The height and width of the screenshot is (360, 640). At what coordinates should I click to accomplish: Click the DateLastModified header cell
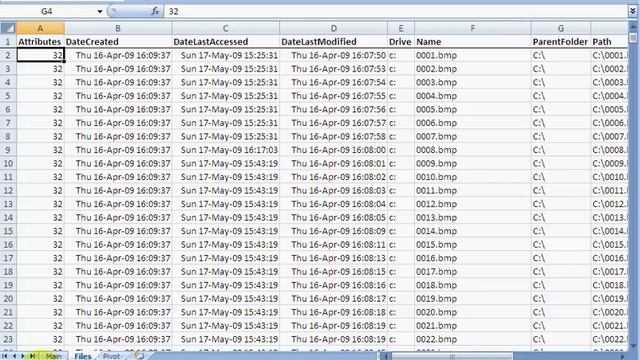point(333,42)
